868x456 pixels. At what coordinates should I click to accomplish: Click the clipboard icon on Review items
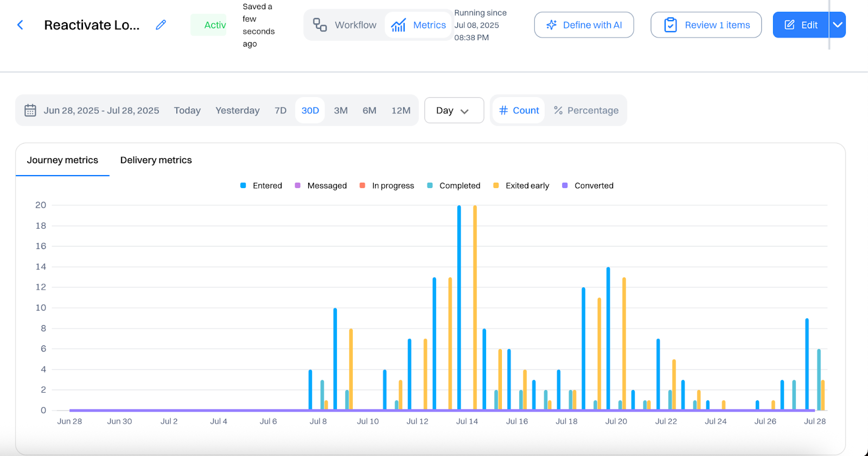[671, 25]
